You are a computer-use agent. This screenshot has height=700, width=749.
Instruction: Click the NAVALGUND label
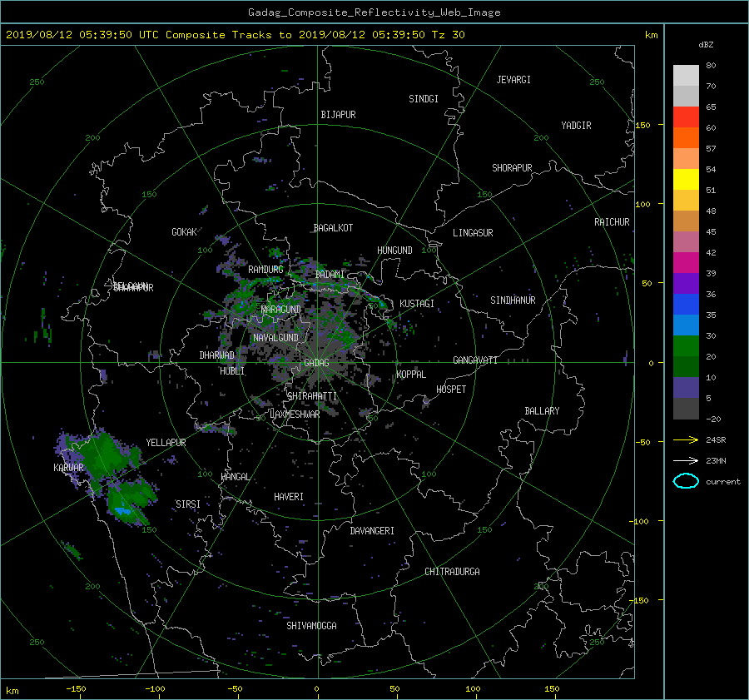pyautogui.click(x=275, y=337)
